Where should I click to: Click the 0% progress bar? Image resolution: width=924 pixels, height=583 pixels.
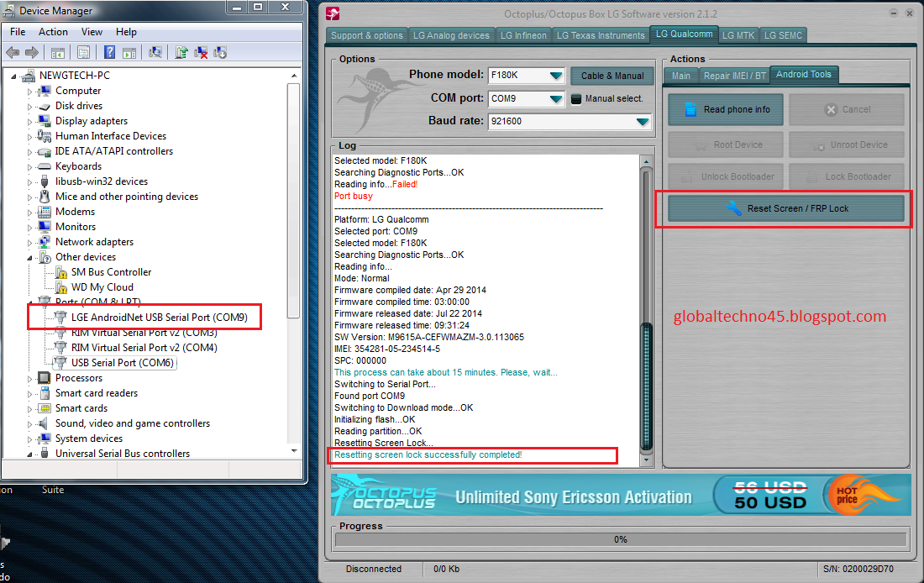pyautogui.click(x=621, y=539)
